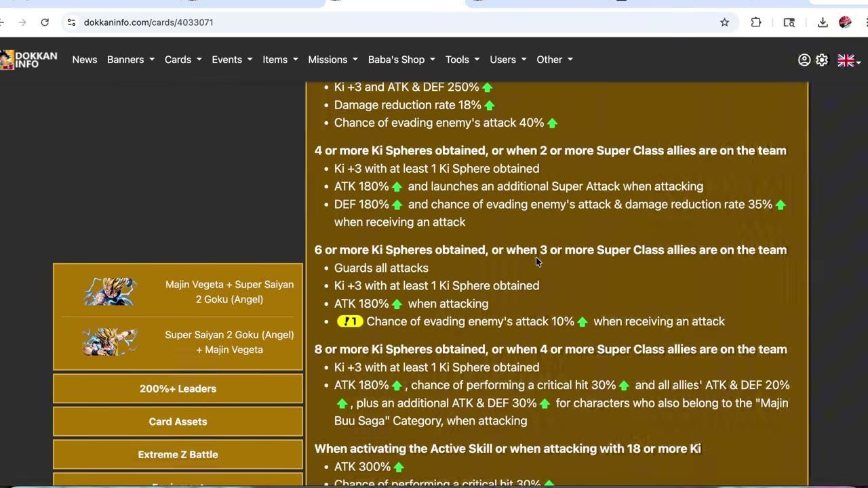Open the browser extensions puzzle icon
868x488 pixels.
point(756,22)
